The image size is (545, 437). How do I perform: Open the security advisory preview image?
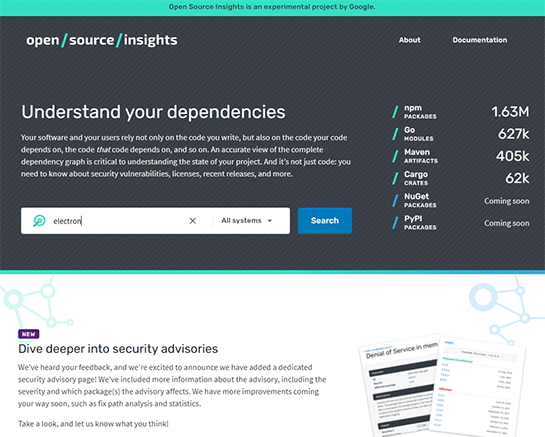pos(442,385)
